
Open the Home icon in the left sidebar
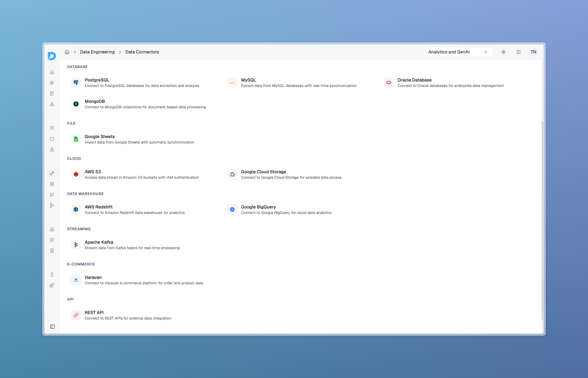pos(52,72)
